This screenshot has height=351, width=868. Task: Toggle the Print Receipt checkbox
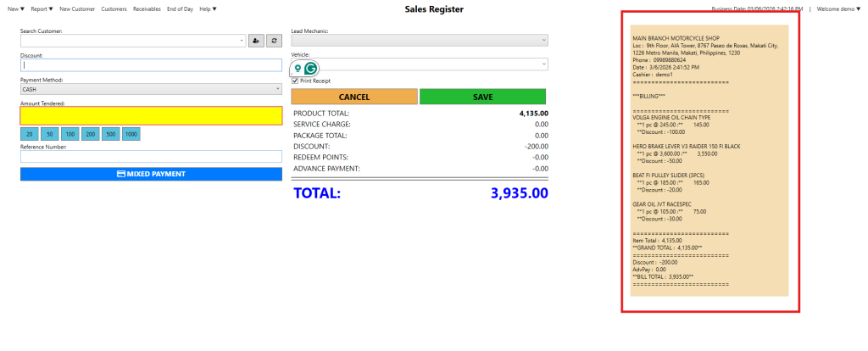pos(295,81)
